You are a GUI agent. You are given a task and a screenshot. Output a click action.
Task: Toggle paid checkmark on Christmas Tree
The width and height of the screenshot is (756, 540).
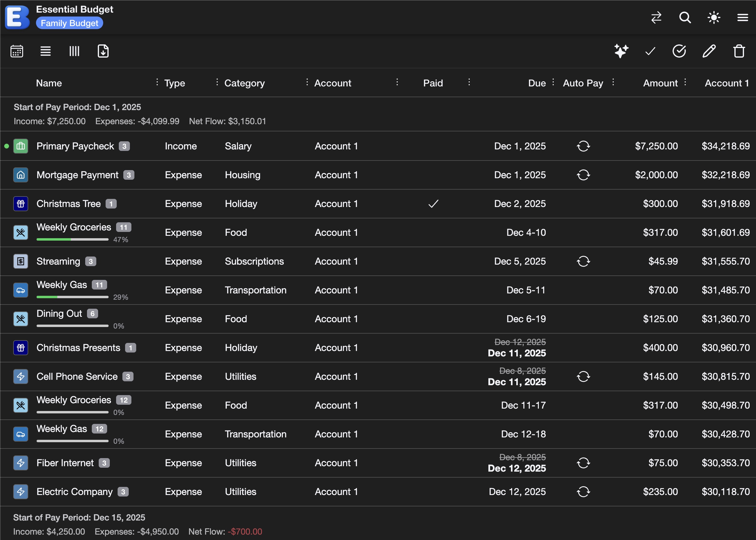pos(433,203)
